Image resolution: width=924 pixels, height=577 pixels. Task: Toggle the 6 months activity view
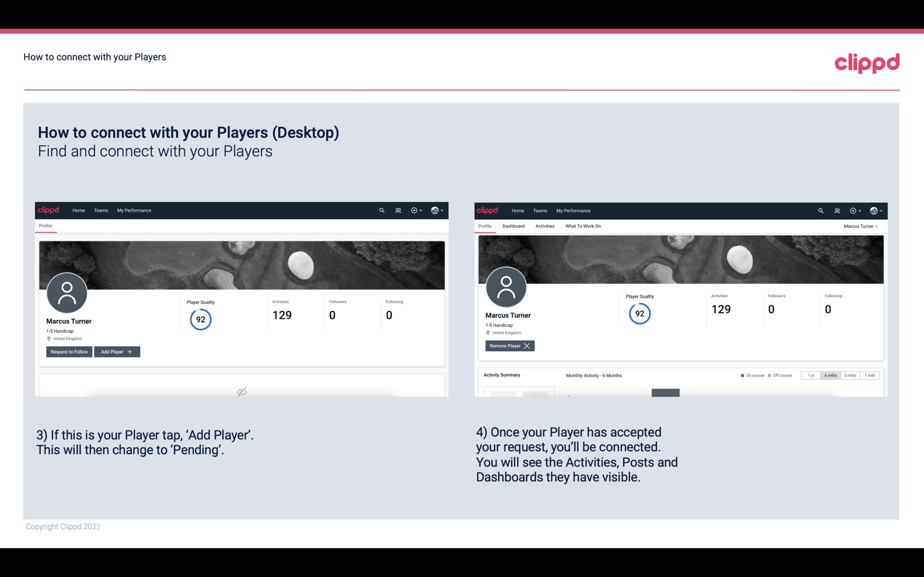tap(830, 375)
